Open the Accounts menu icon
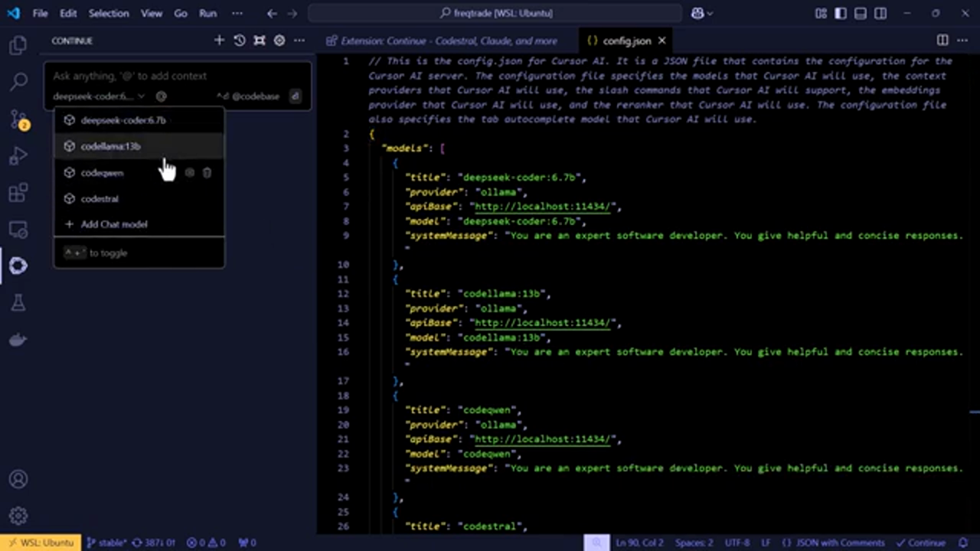Image resolution: width=980 pixels, height=551 pixels. pyautogui.click(x=18, y=479)
